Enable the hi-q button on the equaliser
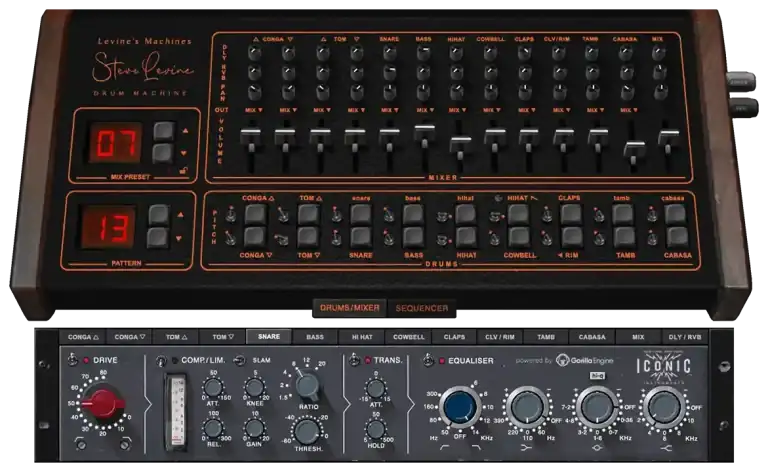 pyautogui.click(x=597, y=376)
